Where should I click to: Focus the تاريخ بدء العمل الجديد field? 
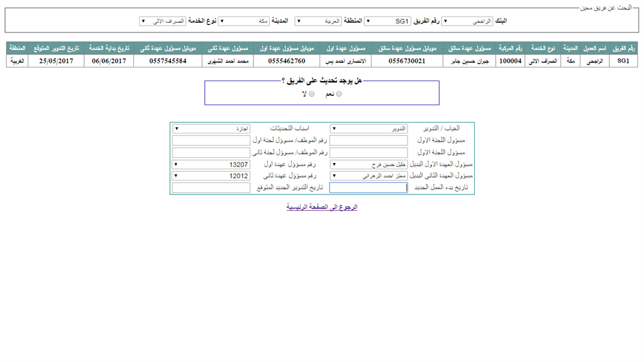pyautogui.click(x=369, y=188)
